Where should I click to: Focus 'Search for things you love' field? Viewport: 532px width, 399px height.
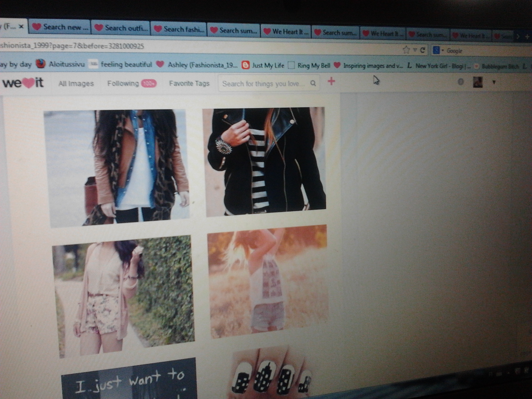(x=269, y=83)
